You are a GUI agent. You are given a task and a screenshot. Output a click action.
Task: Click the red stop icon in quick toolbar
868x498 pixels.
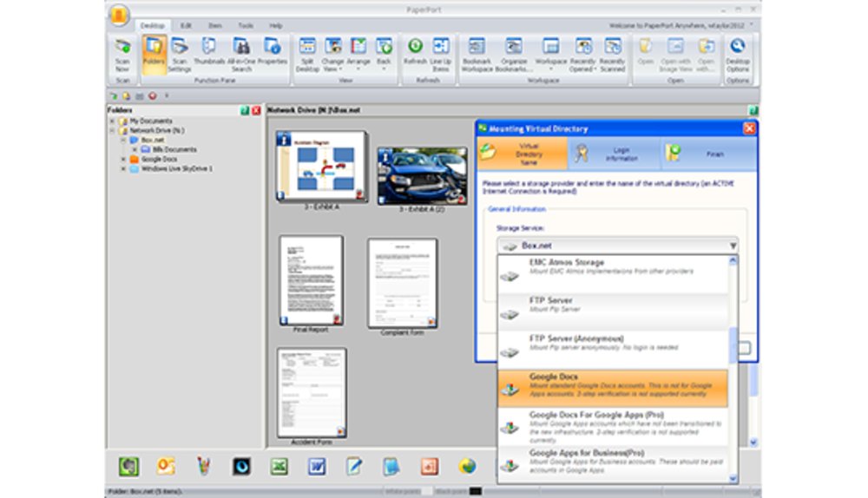[x=152, y=96]
